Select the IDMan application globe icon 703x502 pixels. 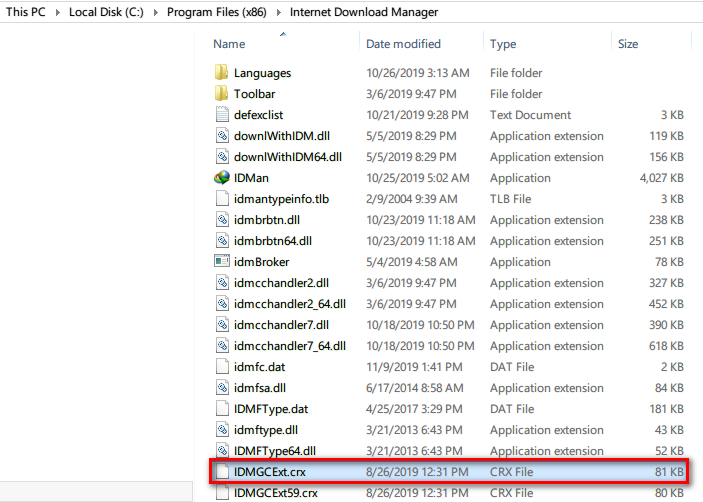pyautogui.click(x=222, y=177)
